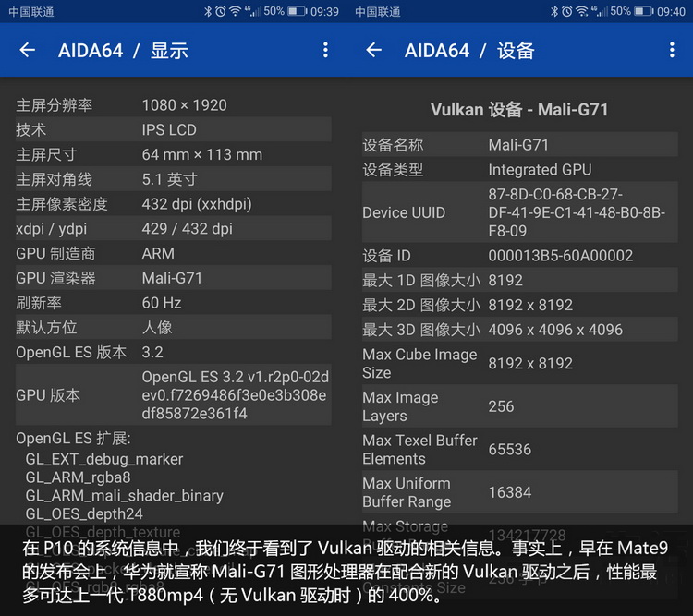Select GL_ARM_mali_shader_binary extension entry
The image size is (693, 616).
pyautogui.click(x=124, y=496)
